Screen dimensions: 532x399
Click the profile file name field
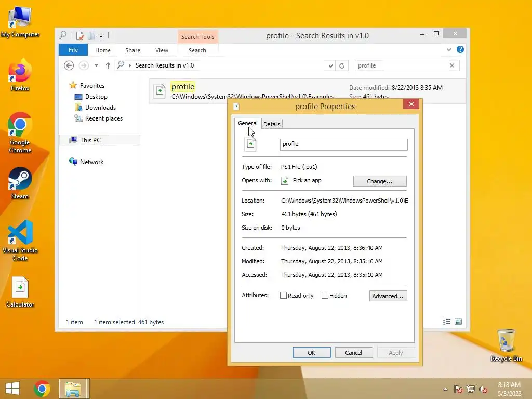point(344,144)
